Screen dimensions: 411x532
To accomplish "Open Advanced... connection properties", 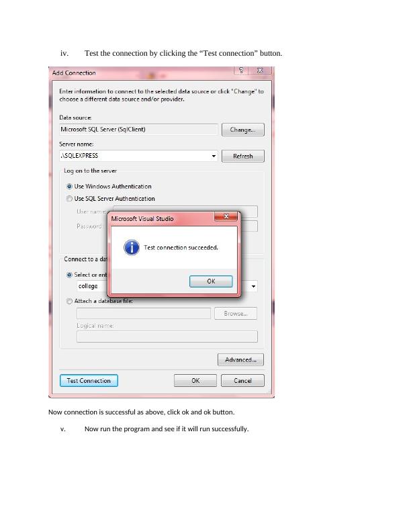I will coord(240,359).
